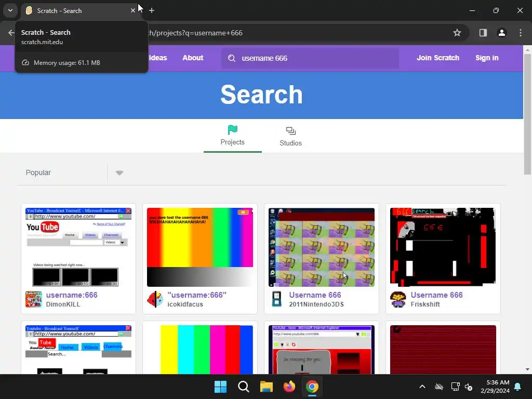The width and height of the screenshot is (532, 399).
Task: Open File Explorer from taskbar
Action: [267, 387]
